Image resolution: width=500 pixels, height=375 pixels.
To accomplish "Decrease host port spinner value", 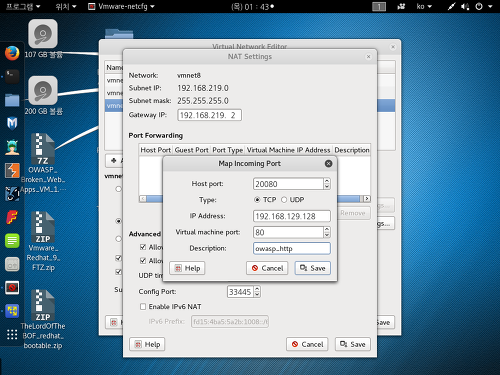I will 327,187.
